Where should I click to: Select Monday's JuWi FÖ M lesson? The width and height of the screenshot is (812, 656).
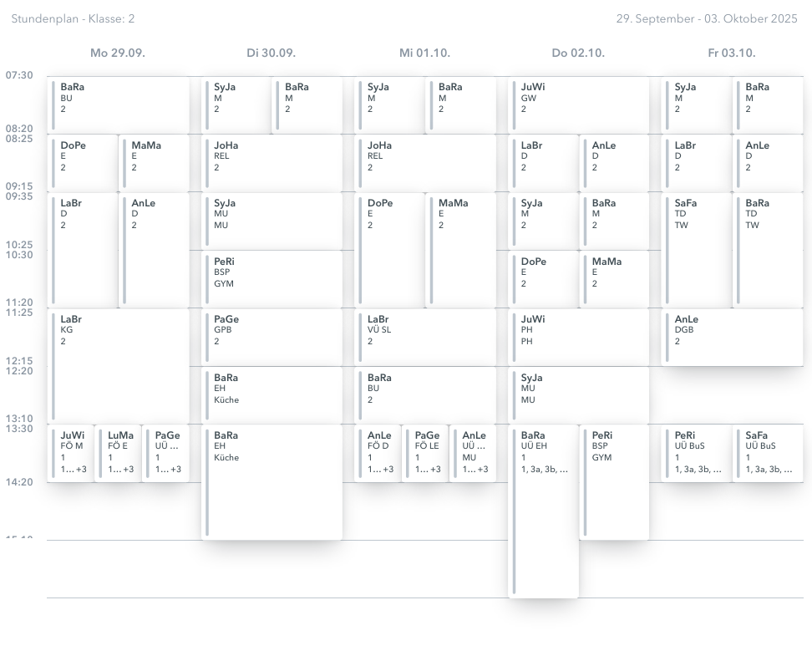pos(70,453)
